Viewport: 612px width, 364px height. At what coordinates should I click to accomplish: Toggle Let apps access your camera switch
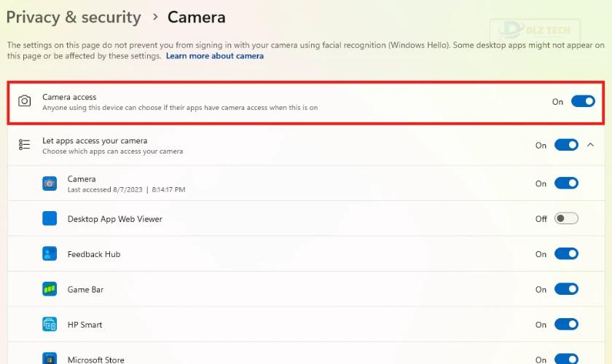[x=566, y=145]
